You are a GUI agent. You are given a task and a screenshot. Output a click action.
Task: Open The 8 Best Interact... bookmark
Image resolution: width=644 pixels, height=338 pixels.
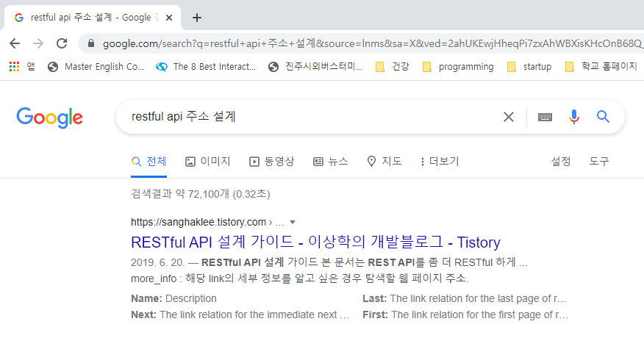(206, 67)
